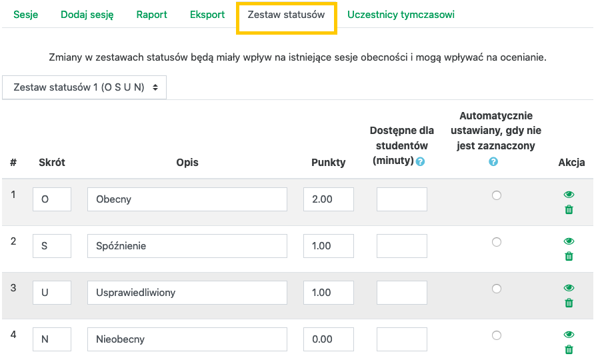Delete the Obecny status with trash icon
The image size is (600, 364).
(x=569, y=210)
